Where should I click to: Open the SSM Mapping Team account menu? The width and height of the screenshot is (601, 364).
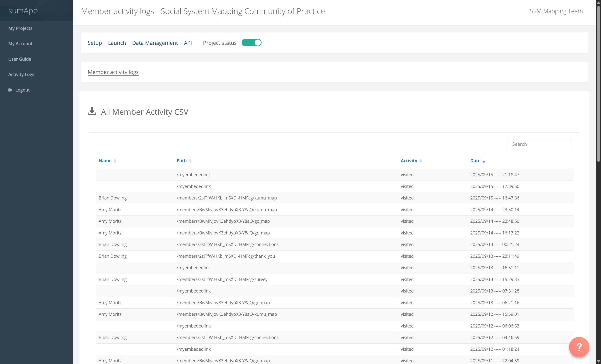556,11
